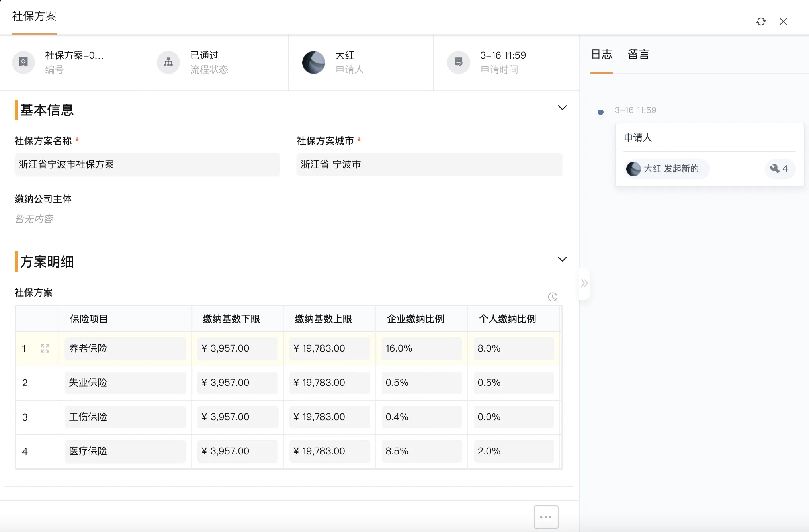
Task: Collapse the side panel with double-arrow
Action: pyautogui.click(x=584, y=283)
